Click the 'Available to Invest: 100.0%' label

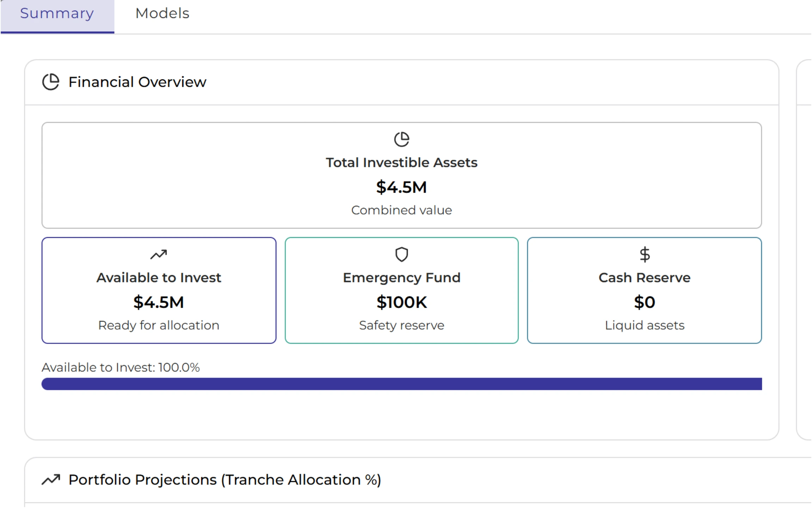pyautogui.click(x=121, y=367)
